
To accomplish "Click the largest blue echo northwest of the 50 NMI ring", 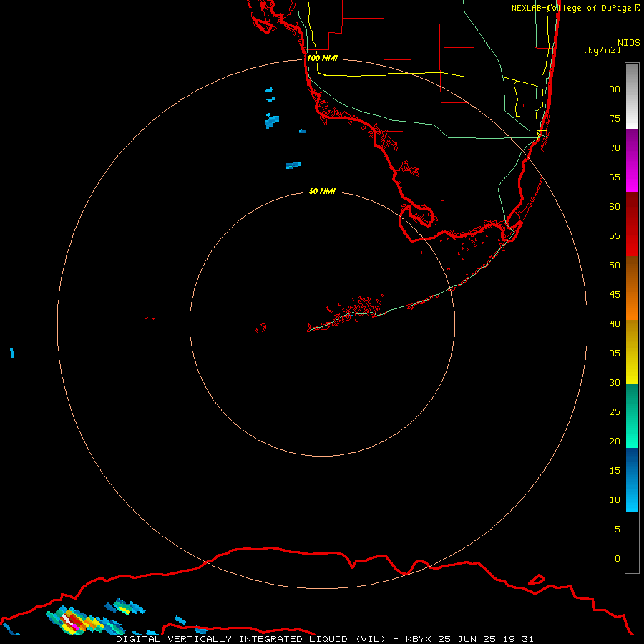I will point(271,121).
